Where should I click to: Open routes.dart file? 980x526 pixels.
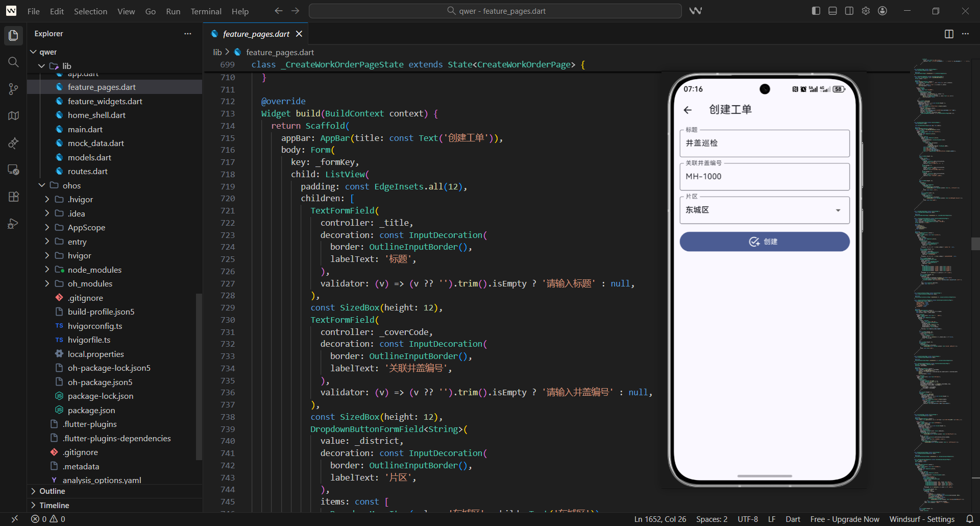pyautogui.click(x=114, y=171)
